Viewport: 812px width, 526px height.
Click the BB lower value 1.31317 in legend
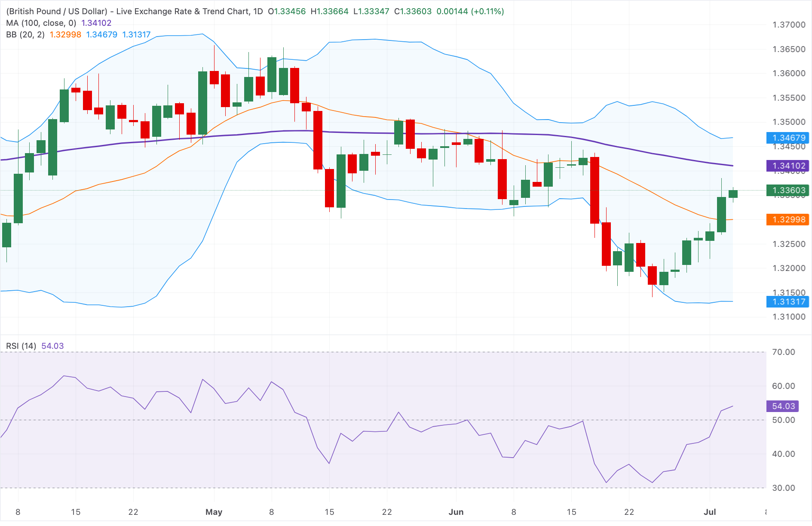point(136,34)
